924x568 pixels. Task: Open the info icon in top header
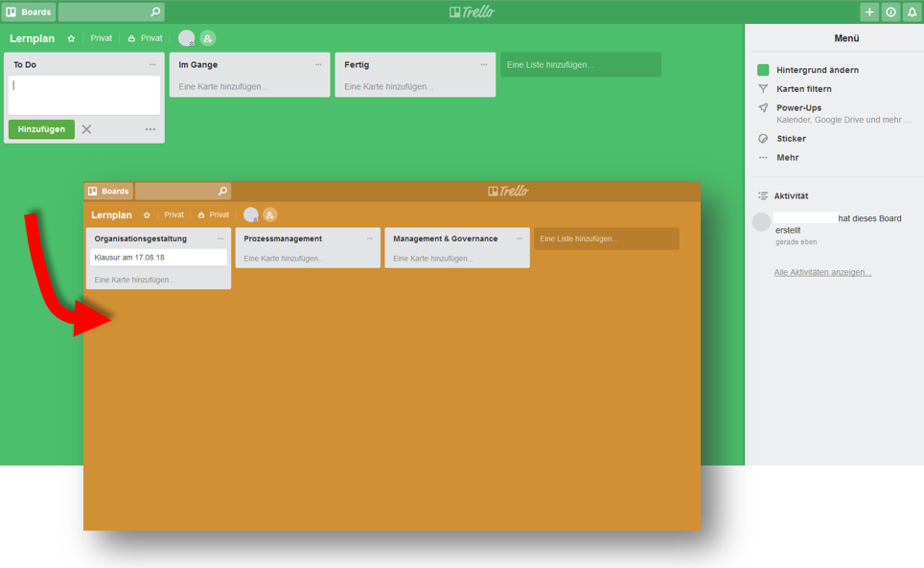tap(890, 12)
